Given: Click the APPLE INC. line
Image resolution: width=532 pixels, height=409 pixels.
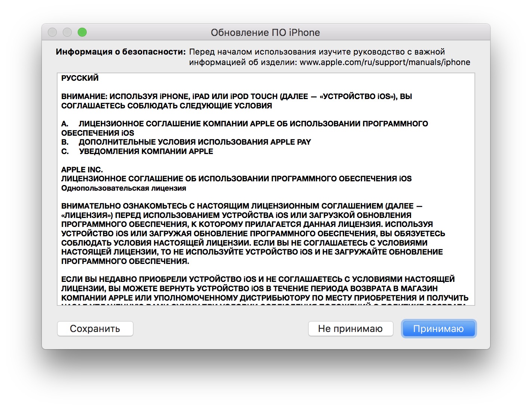Looking at the screenshot, I should tap(82, 170).
